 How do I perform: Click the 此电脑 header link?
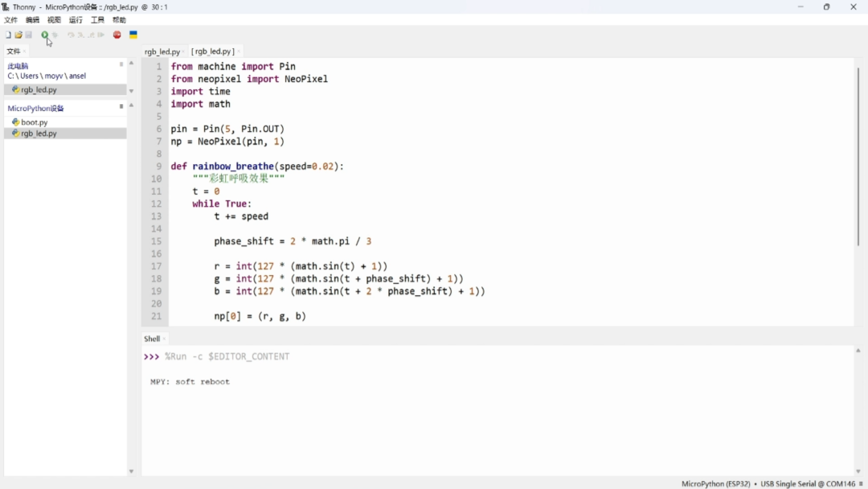(x=18, y=66)
